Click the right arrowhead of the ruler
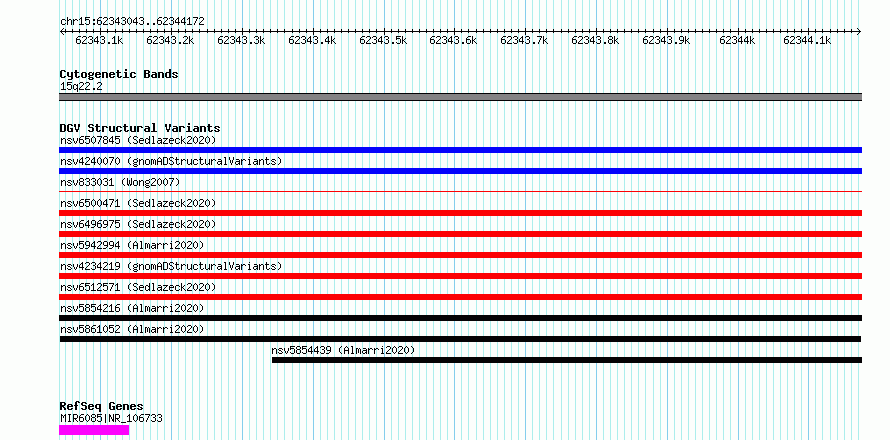The width and height of the screenshot is (890, 440). (x=859, y=31)
